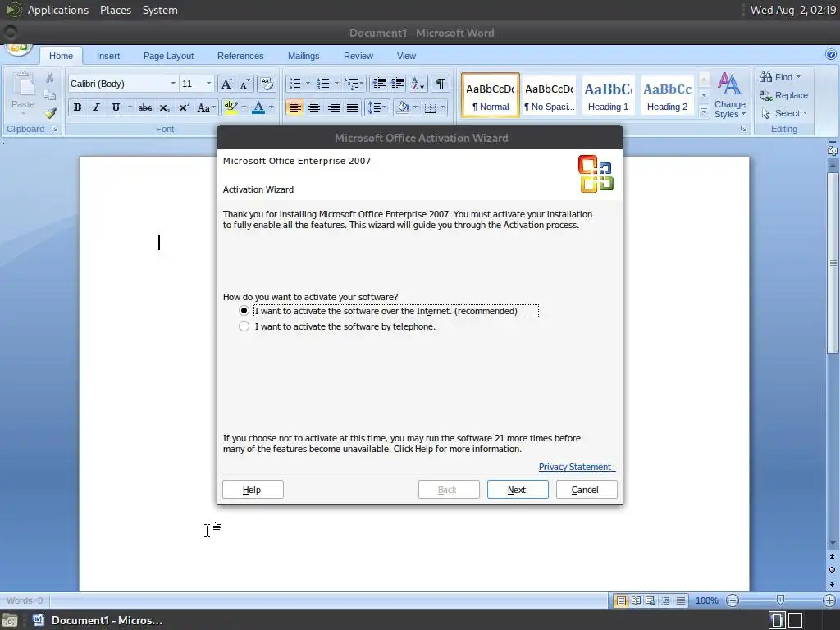Open the View tab
This screenshot has width=840, height=630.
pos(407,56)
